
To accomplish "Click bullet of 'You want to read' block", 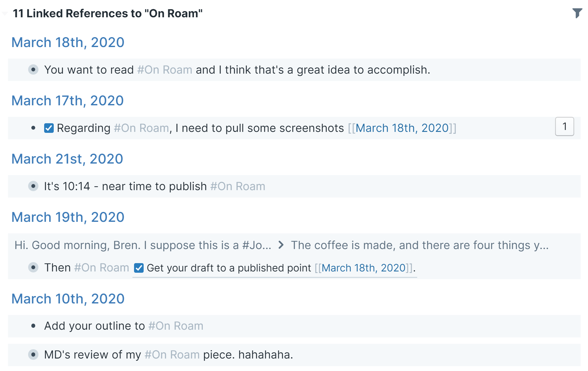I will (33, 69).
